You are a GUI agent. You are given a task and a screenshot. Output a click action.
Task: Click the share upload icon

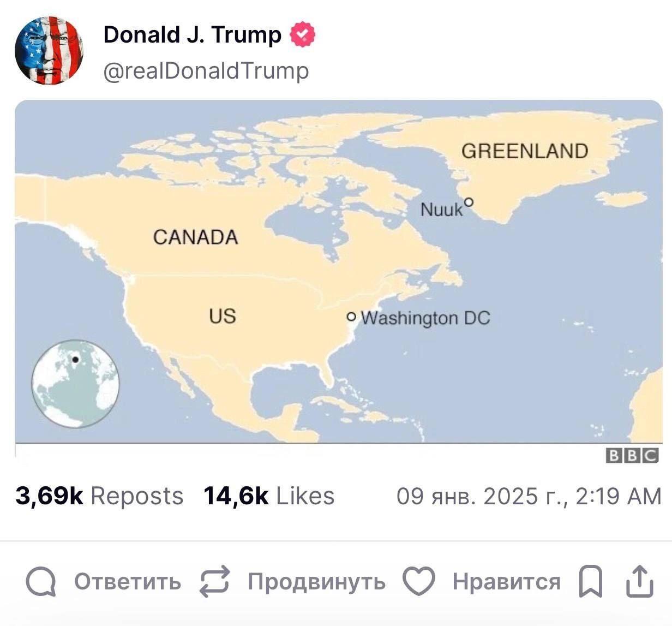point(639,581)
